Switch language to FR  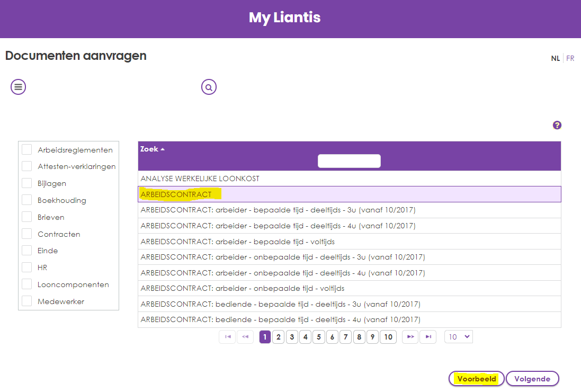(570, 59)
